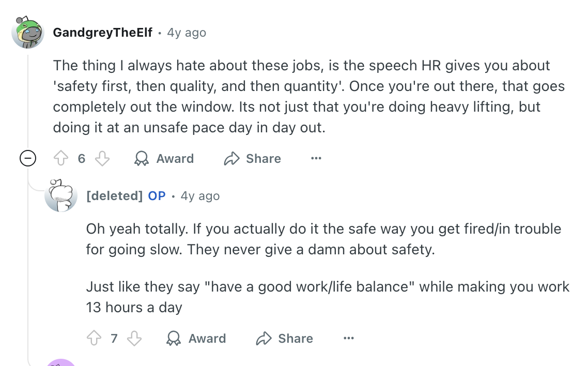Open GandgreyTheElf's user profile

(x=102, y=33)
